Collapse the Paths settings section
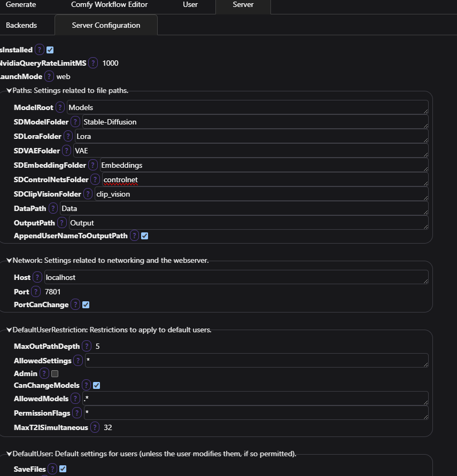This screenshot has width=457, height=476. pyautogui.click(x=9, y=90)
